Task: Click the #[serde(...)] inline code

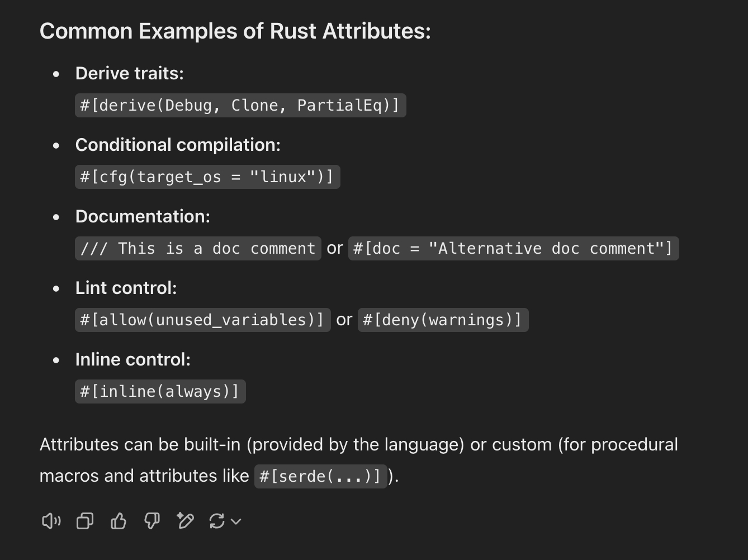Action: point(320,477)
